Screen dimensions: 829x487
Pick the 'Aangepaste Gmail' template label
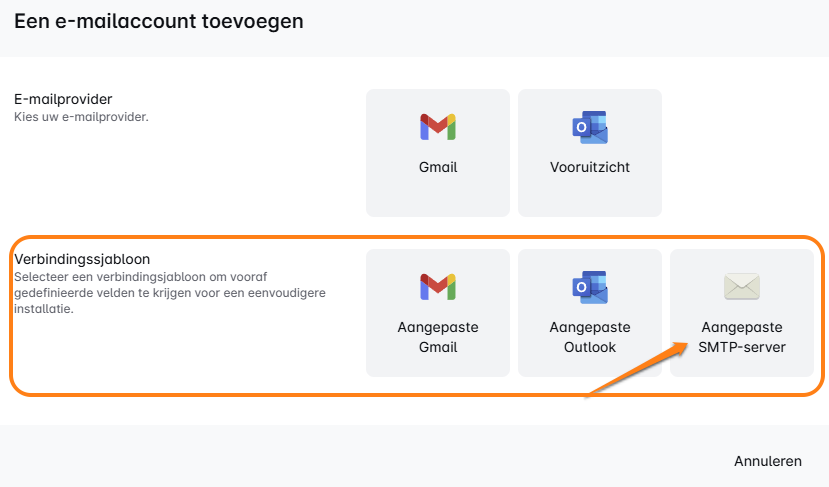(x=438, y=337)
